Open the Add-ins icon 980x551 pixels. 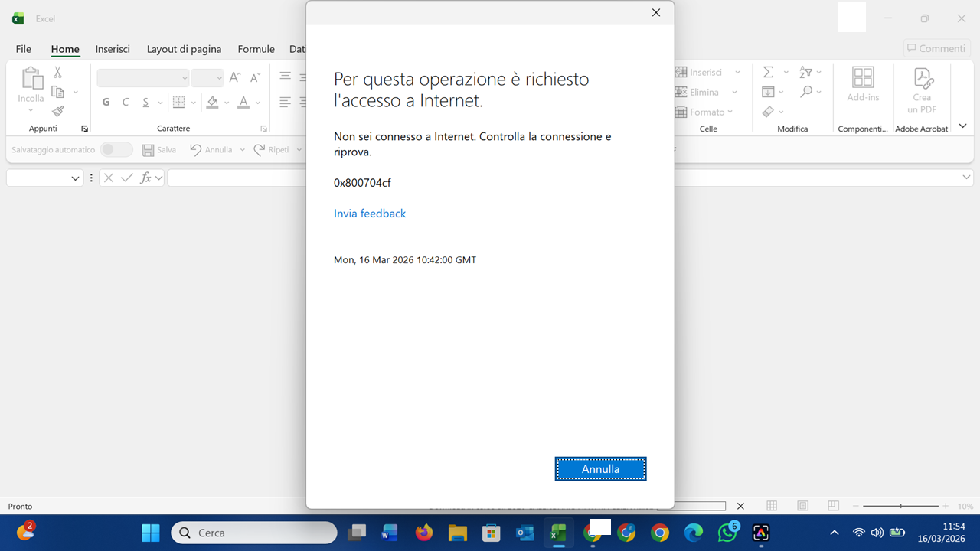pyautogui.click(x=863, y=77)
